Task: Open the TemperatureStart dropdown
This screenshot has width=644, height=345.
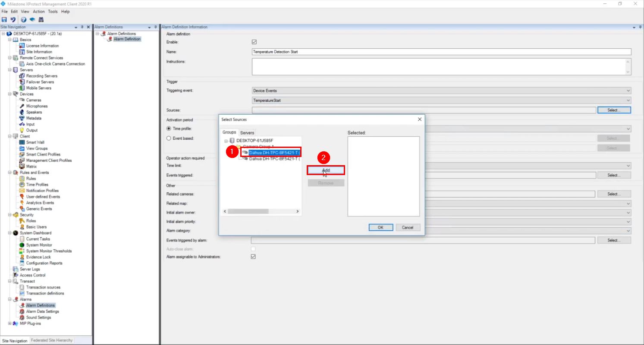Action: point(442,100)
